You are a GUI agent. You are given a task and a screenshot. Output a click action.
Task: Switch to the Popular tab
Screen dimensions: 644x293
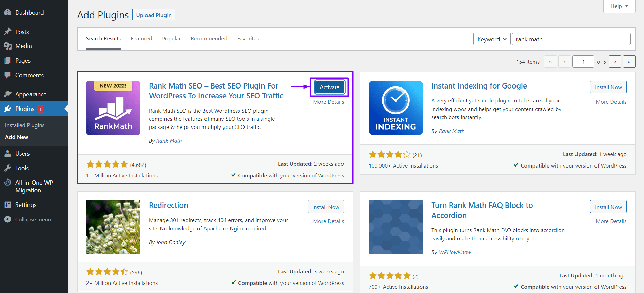[172, 39]
